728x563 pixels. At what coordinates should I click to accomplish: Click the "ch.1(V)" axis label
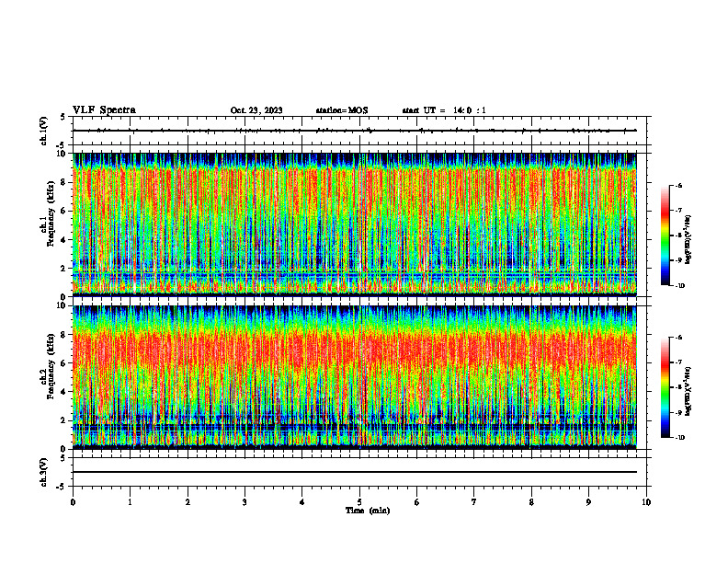(x=43, y=131)
